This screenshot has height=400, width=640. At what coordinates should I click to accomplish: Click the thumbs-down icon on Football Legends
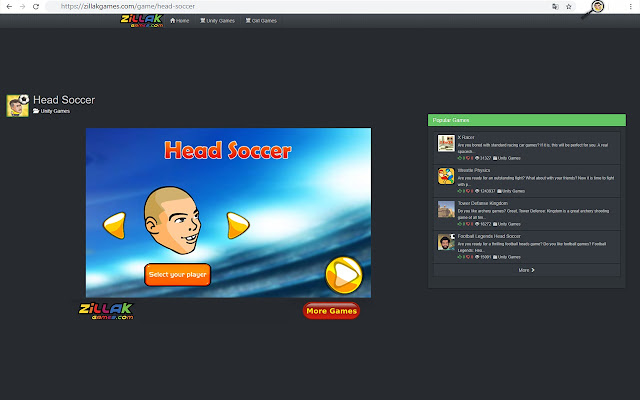(x=469, y=257)
